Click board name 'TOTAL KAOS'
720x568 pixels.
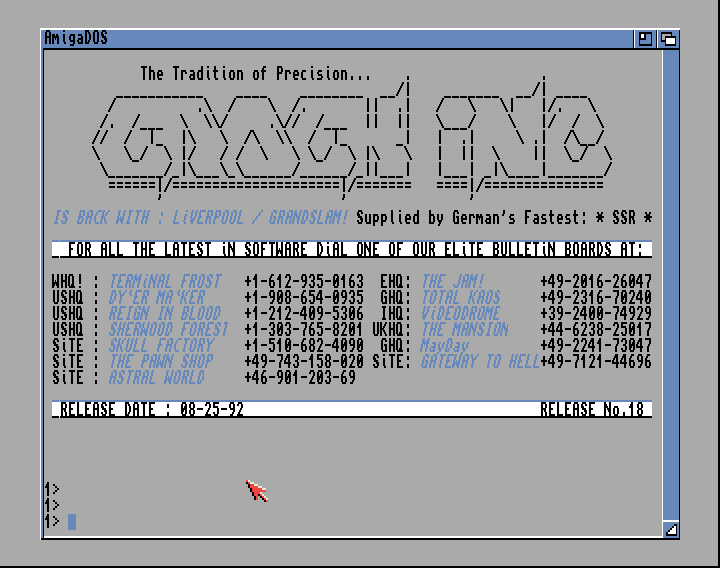click(461, 297)
